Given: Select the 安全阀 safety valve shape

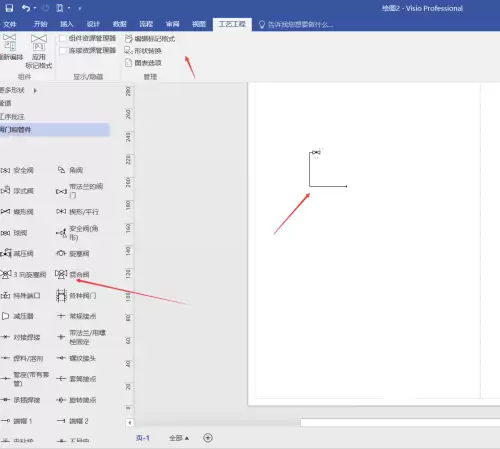Looking at the screenshot, I should click(17, 170).
